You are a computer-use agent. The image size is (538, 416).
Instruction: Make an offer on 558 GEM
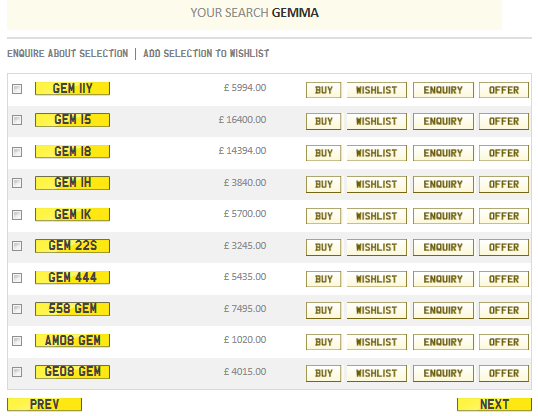click(x=504, y=310)
